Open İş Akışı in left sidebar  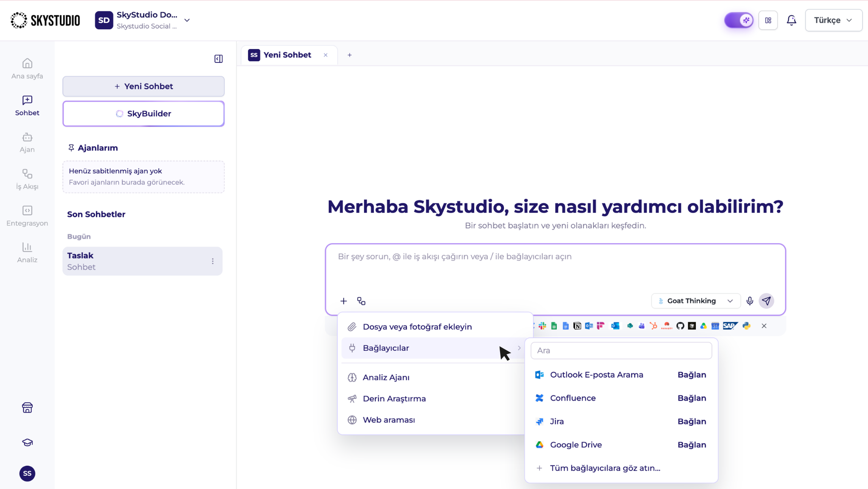coord(27,179)
